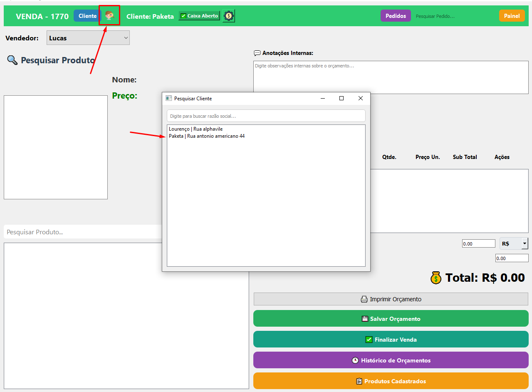Go to Painel via orange button
The height and width of the screenshot is (392, 532).
[x=511, y=16]
